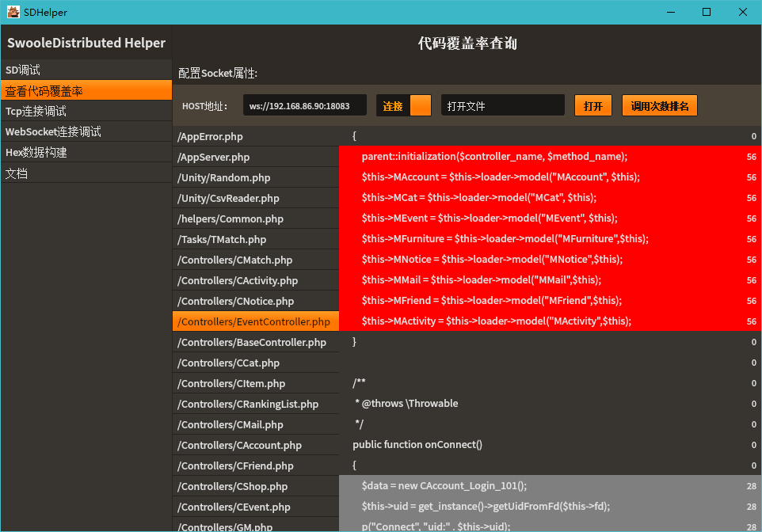Switch to Tcp连接调试 page
Viewport: 762px width, 532px height.
pos(86,111)
